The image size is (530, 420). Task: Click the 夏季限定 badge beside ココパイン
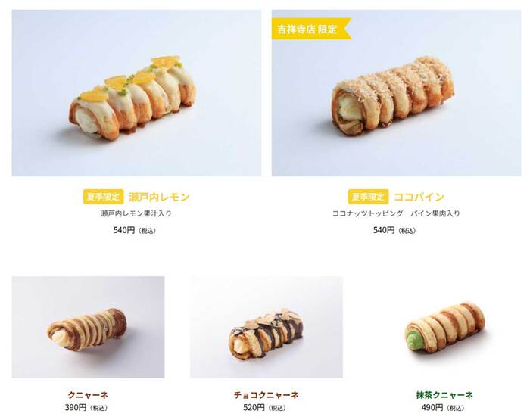[368, 197]
